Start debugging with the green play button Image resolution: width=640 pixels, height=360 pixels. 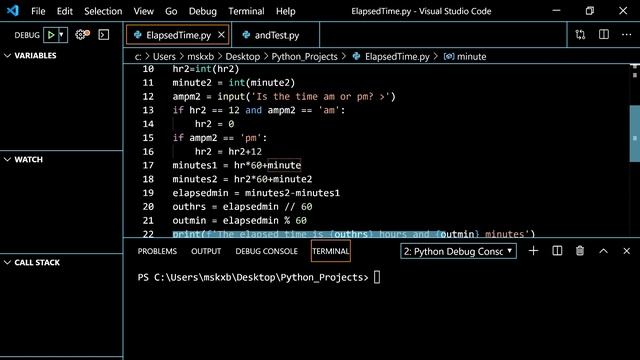click(x=51, y=35)
